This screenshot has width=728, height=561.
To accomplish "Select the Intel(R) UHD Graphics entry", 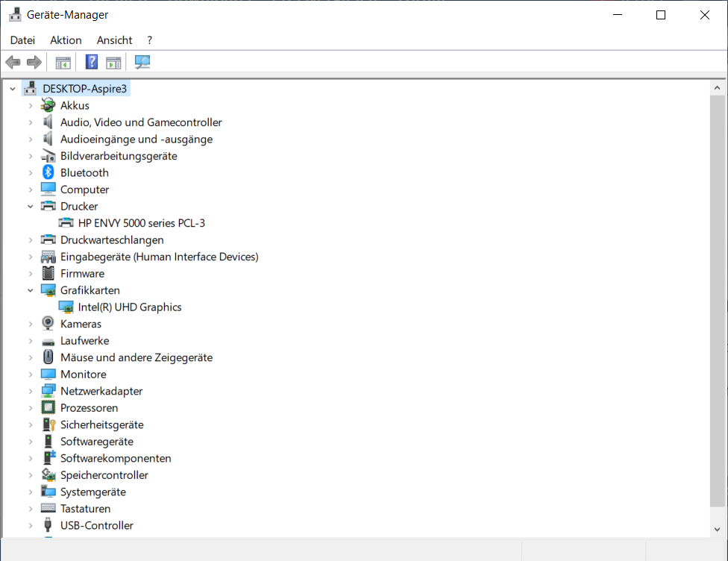I will click(130, 307).
